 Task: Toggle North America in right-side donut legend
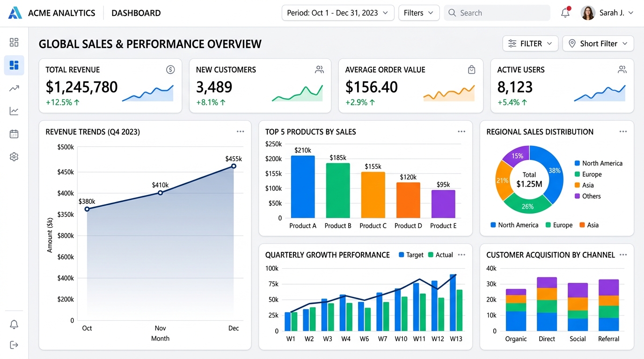599,163
